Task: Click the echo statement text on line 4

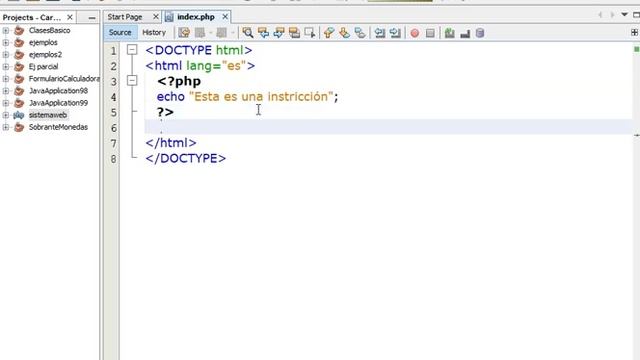Action: click(x=247, y=97)
